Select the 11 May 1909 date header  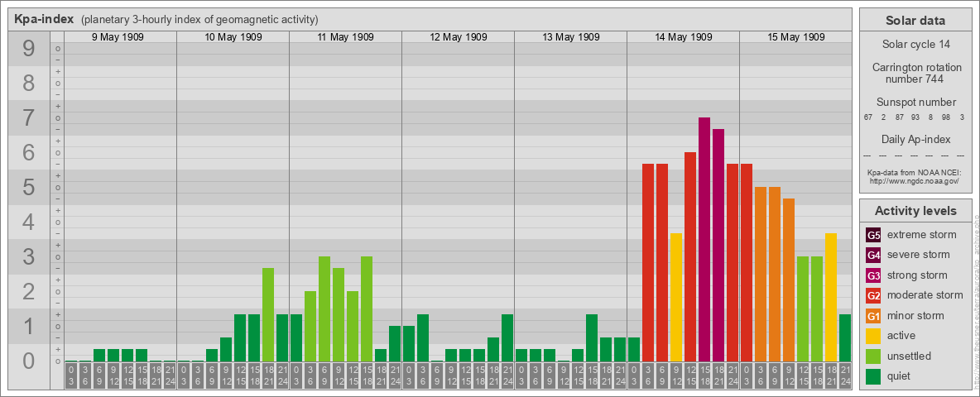tap(346, 37)
